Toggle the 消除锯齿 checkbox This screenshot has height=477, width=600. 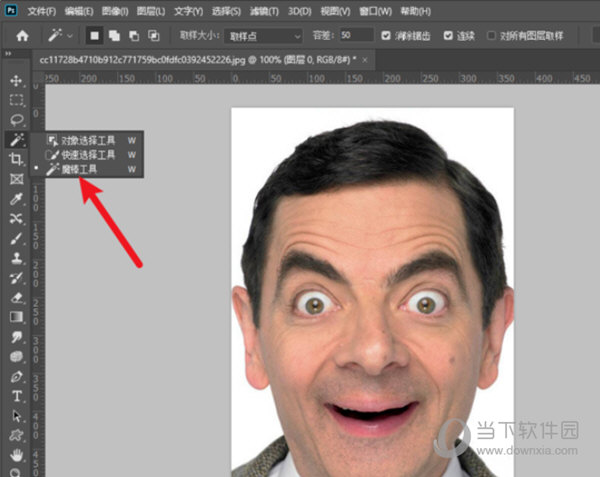tap(387, 35)
